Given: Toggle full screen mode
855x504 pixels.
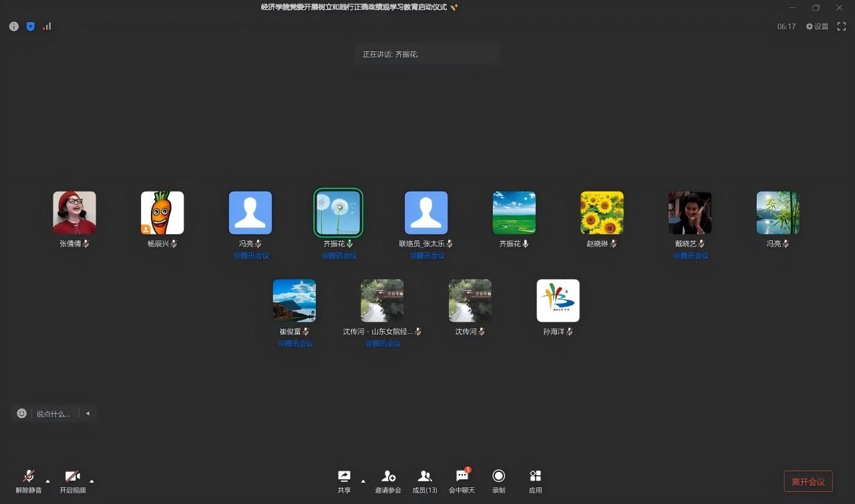Looking at the screenshot, I should tap(842, 27).
